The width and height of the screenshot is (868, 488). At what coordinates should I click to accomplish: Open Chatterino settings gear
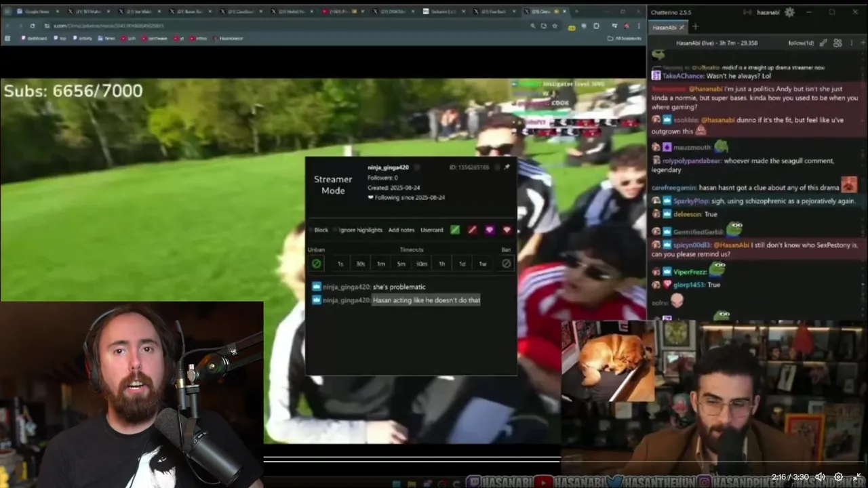coord(789,12)
